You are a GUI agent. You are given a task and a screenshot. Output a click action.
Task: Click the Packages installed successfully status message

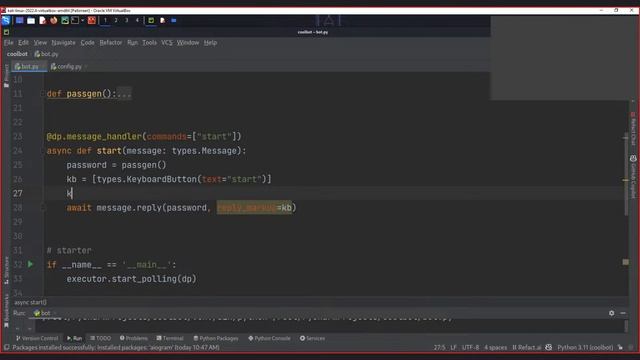[x=116, y=347]
